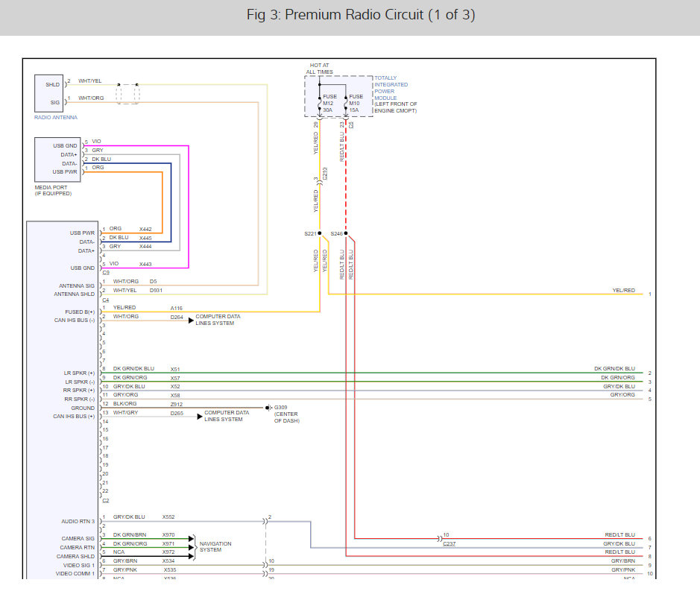Click the CAMERA SIG pin label
This screenshot has height=603, width=700.
pos(78,539)
